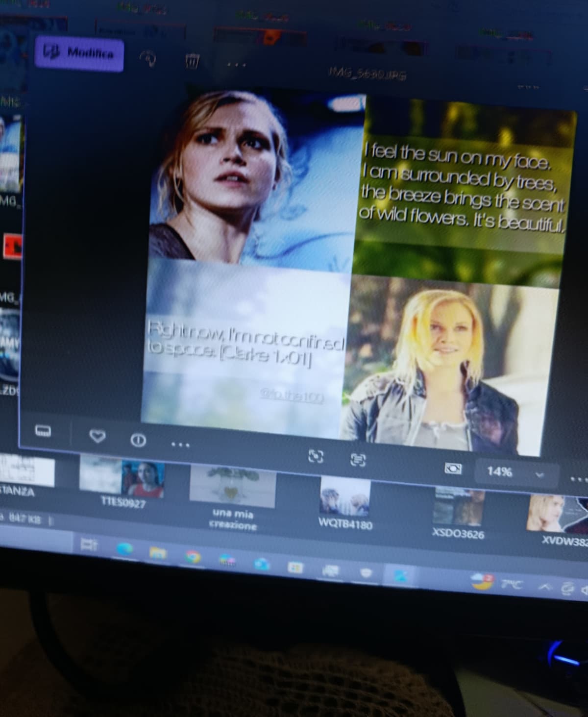Expand the zoom chevron arrow
Viewport: 588px width, 717px height.
click(540, 475)
